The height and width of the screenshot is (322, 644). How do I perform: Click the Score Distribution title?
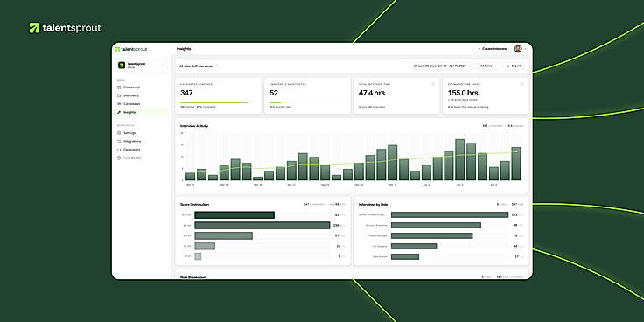[x=194, y=204]
